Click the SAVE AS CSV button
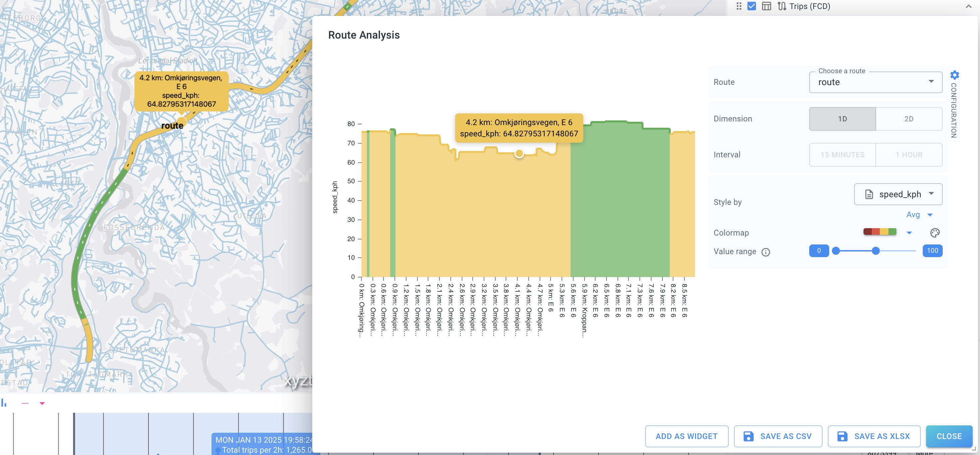The height and width of the screenshot is (455, 980). 778,436
